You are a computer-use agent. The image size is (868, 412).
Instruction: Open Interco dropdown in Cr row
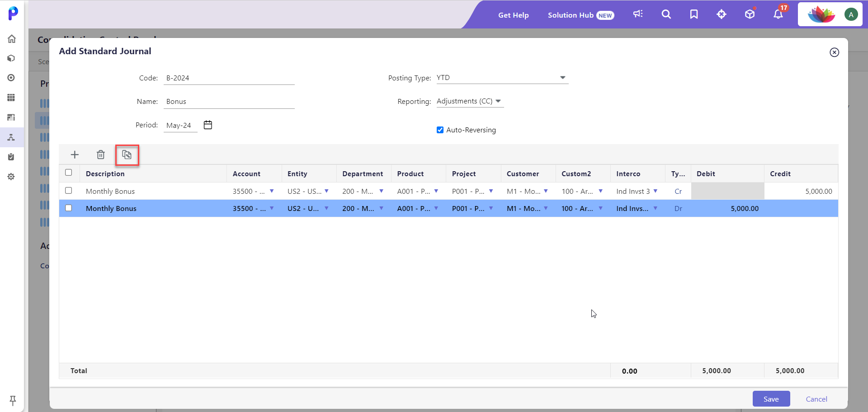point(655,191)
